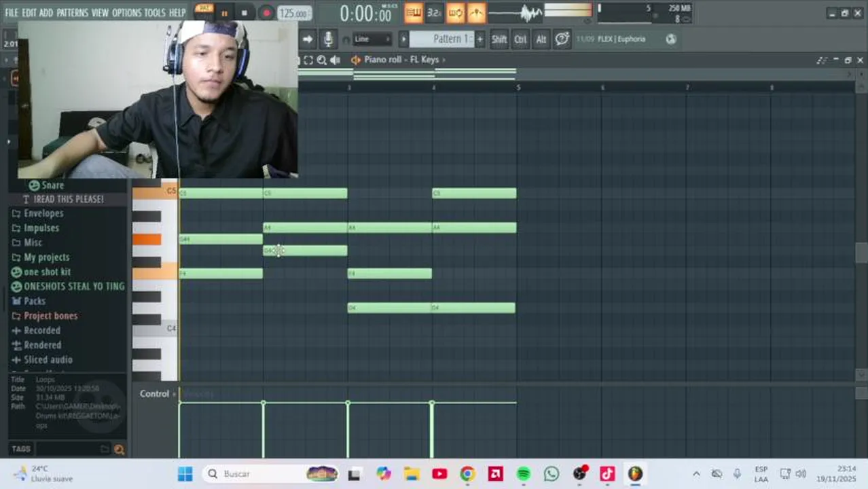Viewport: 868px width, 489px height.
Task: Click the CPU and memory meter panel
Action: (644, 13)
